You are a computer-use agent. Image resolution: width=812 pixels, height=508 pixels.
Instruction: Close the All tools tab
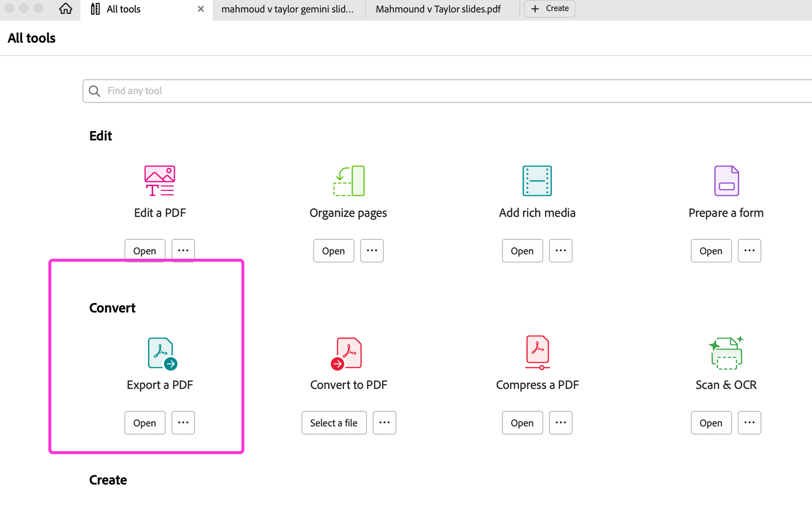tap(201, 9)
